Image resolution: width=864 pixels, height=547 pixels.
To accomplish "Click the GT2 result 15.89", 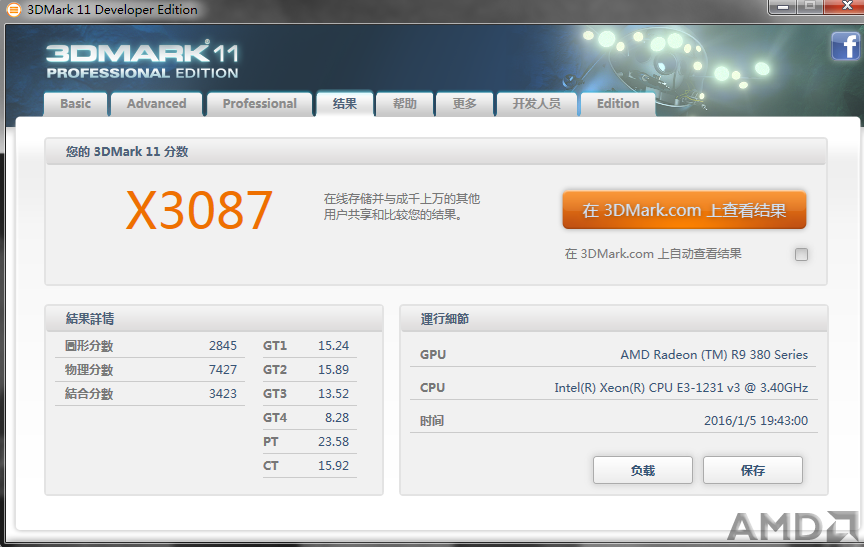I will (x=333, y=370).
